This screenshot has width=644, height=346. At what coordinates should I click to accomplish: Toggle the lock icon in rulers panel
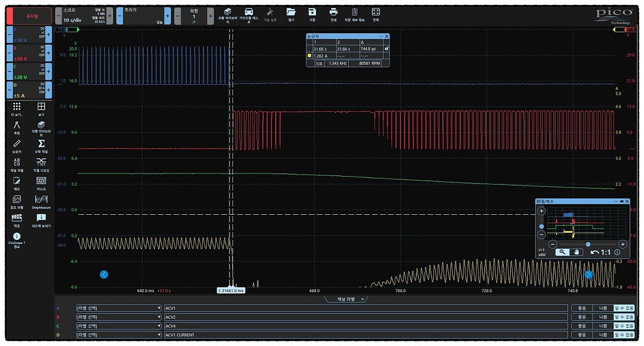click(x=386, y=48)
